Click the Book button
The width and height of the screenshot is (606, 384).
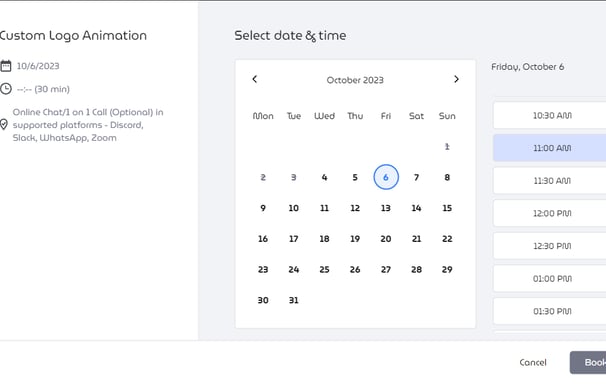point(588,362)
